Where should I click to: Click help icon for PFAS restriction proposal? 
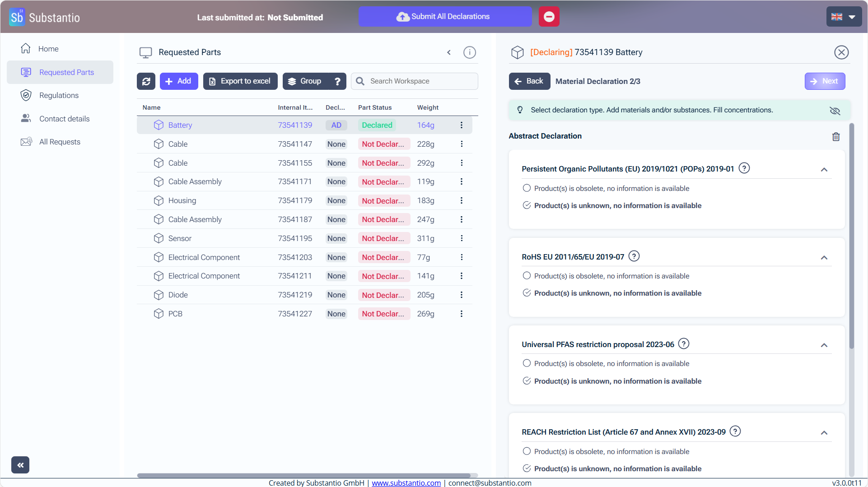(x=684, y=344)
